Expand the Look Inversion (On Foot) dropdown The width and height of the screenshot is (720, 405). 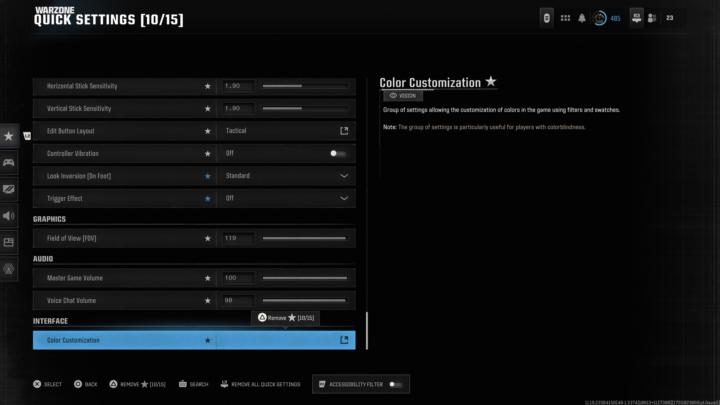pyautogui.click(x=344, y=176)
